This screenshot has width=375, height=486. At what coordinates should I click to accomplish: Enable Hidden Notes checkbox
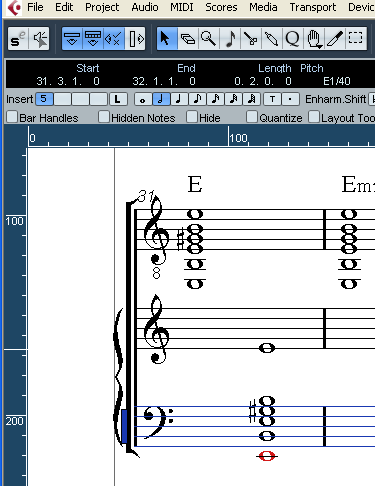coord(104,117)
